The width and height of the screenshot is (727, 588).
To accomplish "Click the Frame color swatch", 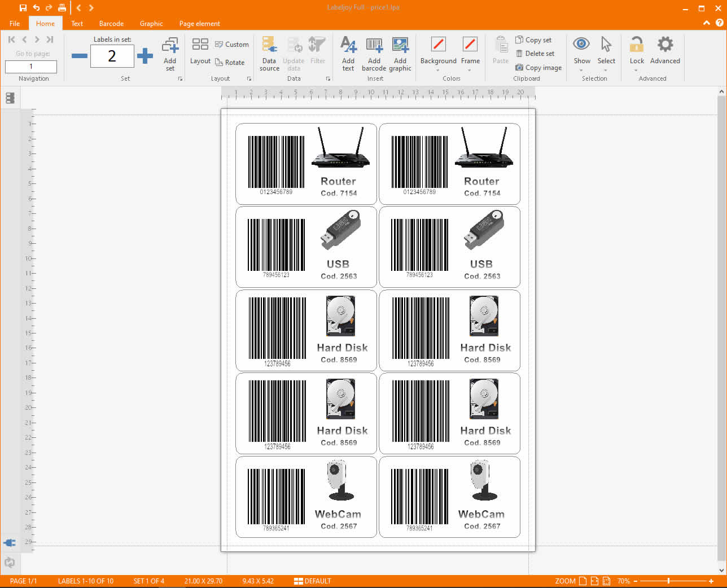I will coord(470,44).
